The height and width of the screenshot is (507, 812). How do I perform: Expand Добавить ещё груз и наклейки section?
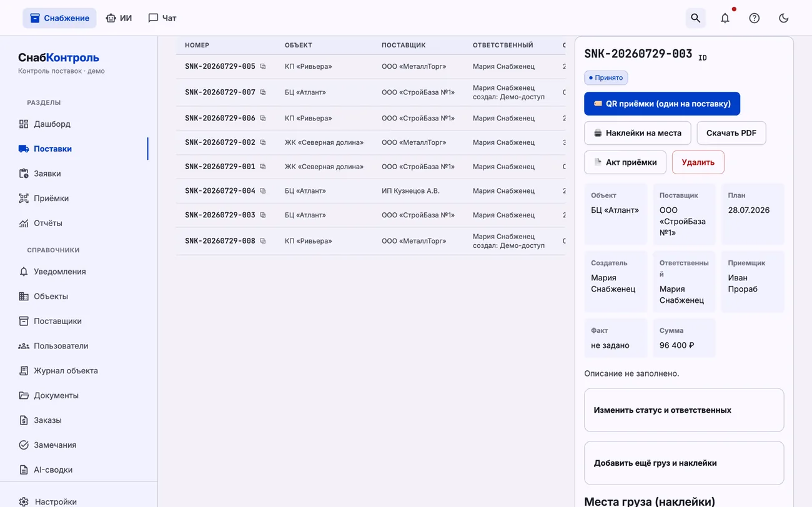[684, 463]
